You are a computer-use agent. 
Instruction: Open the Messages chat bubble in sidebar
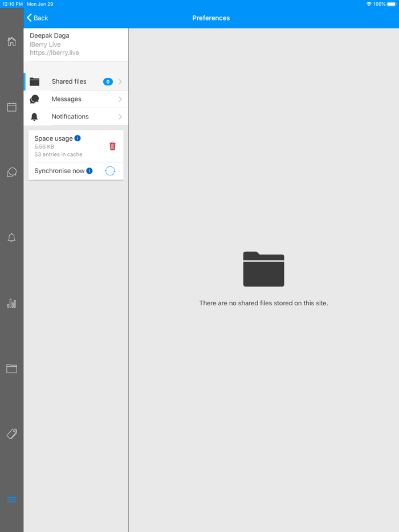click(x=11, y=173)
